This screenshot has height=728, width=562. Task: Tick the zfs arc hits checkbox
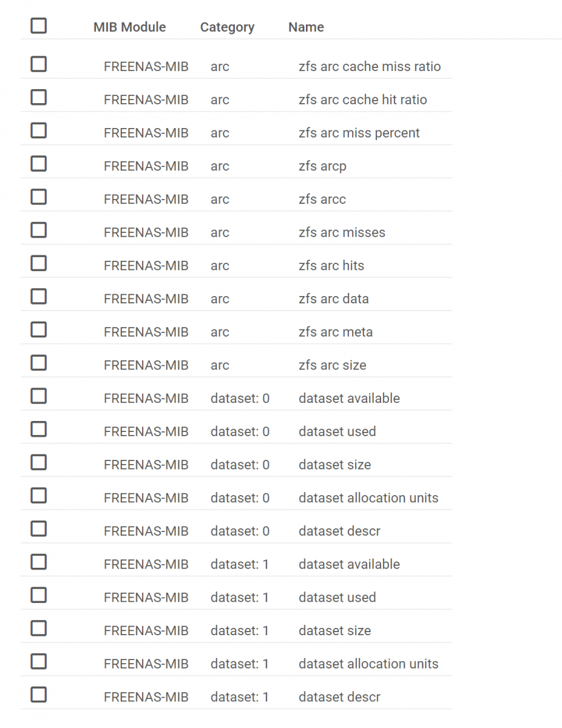pos(39,263)
